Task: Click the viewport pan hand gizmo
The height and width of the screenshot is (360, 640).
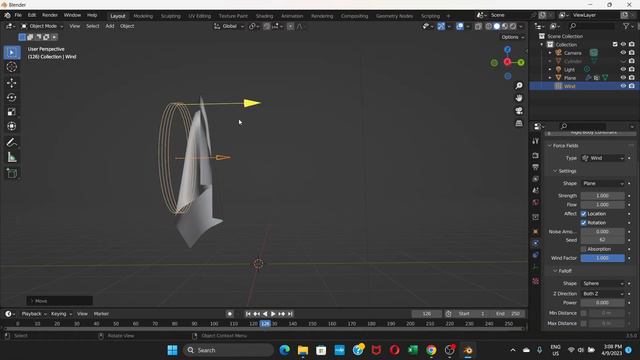Action: point(519,98)
